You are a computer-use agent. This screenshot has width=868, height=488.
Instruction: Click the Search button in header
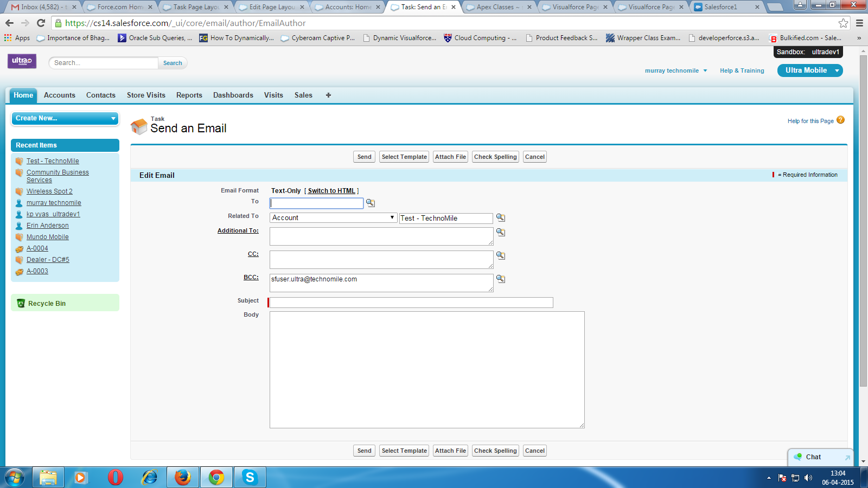pyautogui.click(x=173, y=63)
